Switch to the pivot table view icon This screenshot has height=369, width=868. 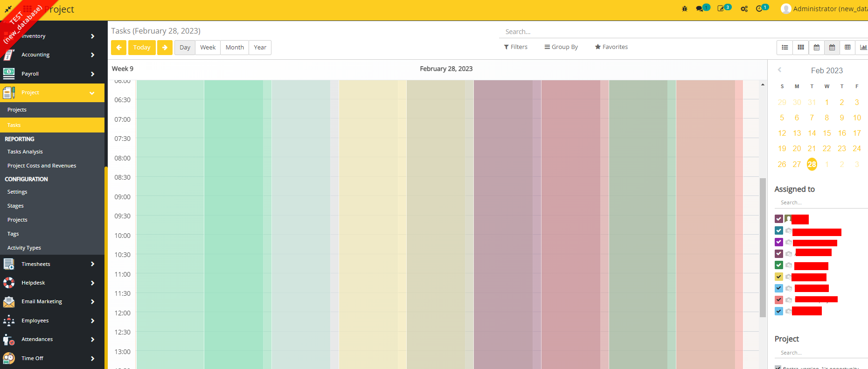pyautogui.click(x=847, y=47)
